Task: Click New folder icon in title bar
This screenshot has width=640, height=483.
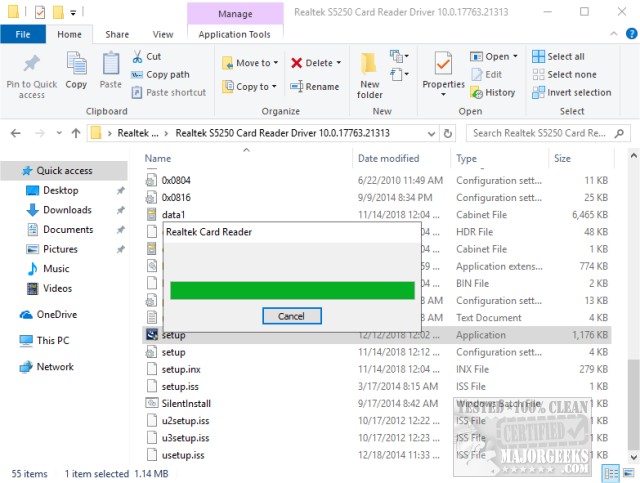Action: (58, 12)
